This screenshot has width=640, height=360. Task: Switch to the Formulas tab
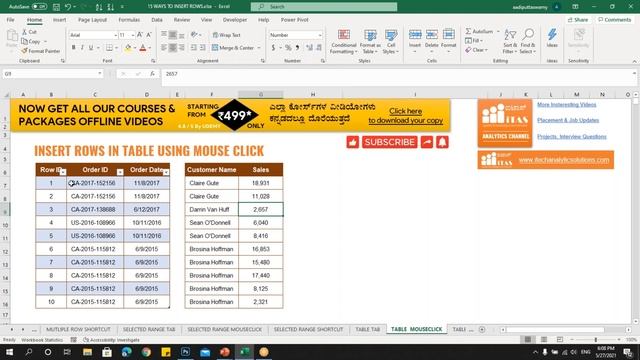coord(129,20)
